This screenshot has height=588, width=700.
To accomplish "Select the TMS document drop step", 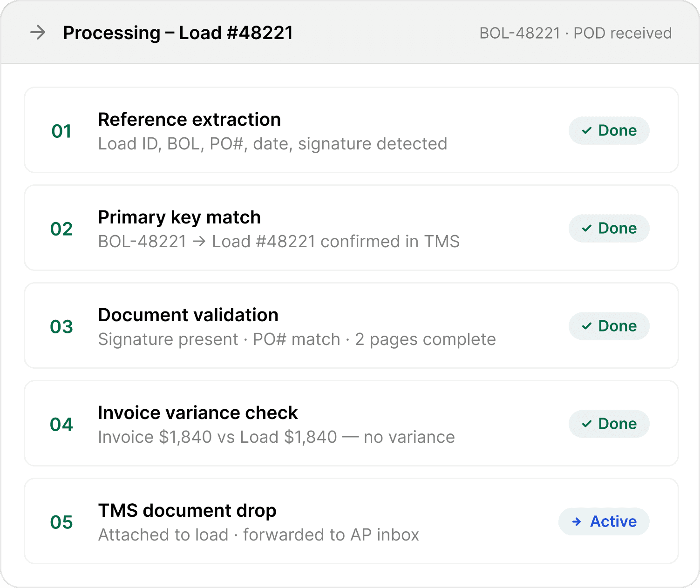I will tap(187, 511).
